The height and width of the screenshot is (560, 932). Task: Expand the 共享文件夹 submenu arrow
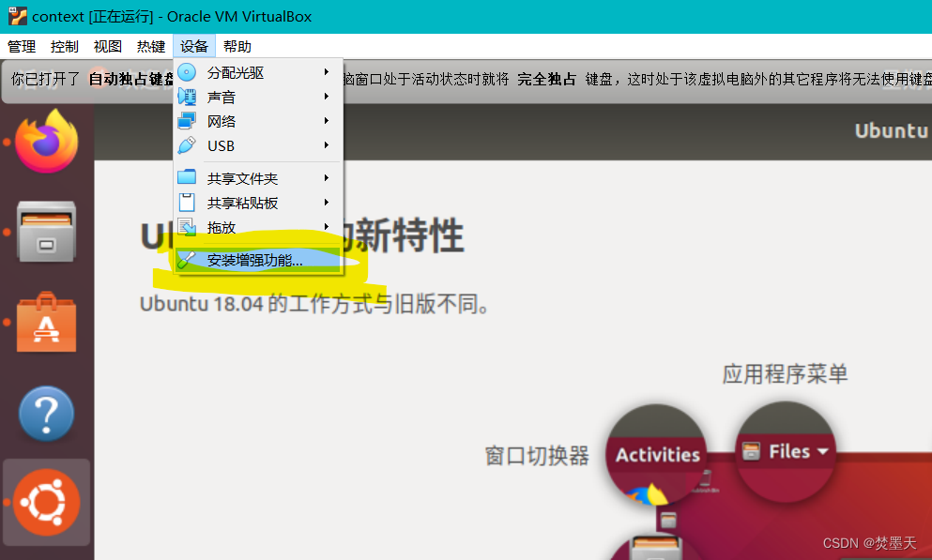tap(327, 177)
